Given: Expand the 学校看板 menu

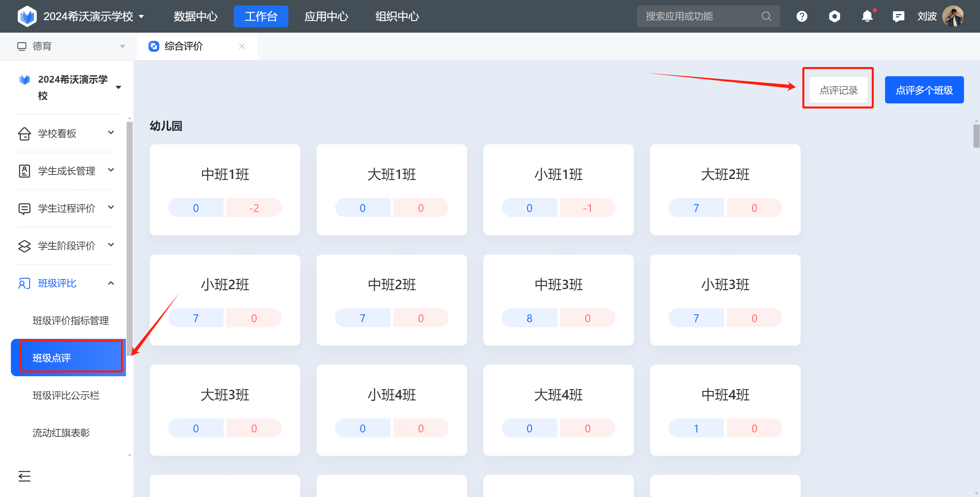Looking at the screenshot, I should click(111, 133).
